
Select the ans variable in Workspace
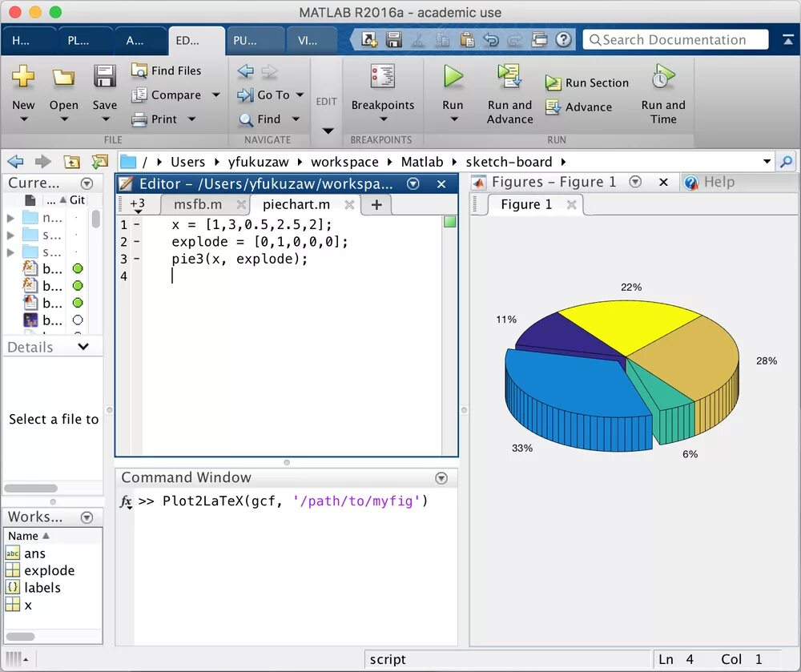click(34, 553)
